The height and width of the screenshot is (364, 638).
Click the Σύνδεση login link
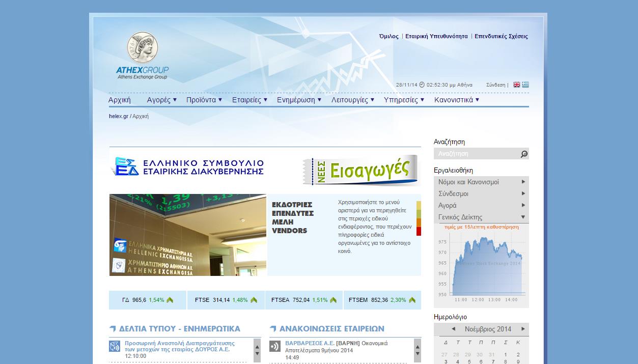(x=496, y=85)
